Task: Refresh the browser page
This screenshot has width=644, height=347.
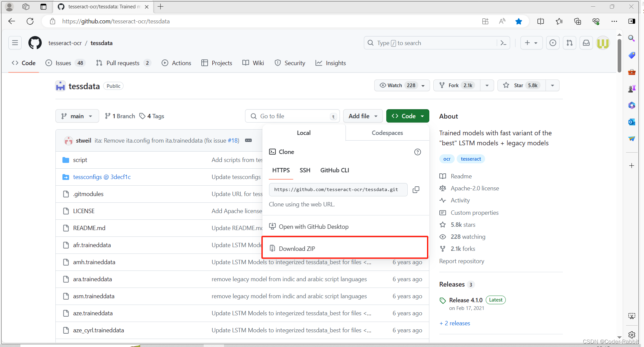Action: click(30, 21)
